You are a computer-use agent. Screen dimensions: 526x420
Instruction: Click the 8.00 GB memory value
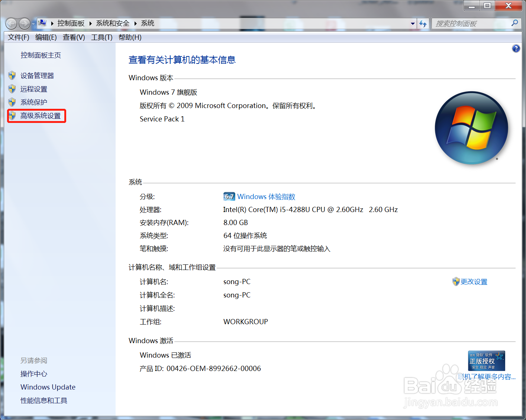[x=236, y=222]
